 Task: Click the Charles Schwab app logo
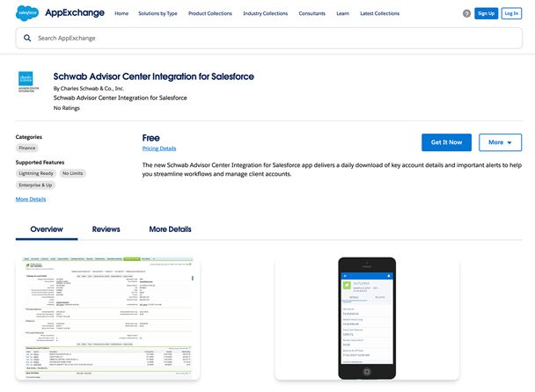(x=27, y=82)
